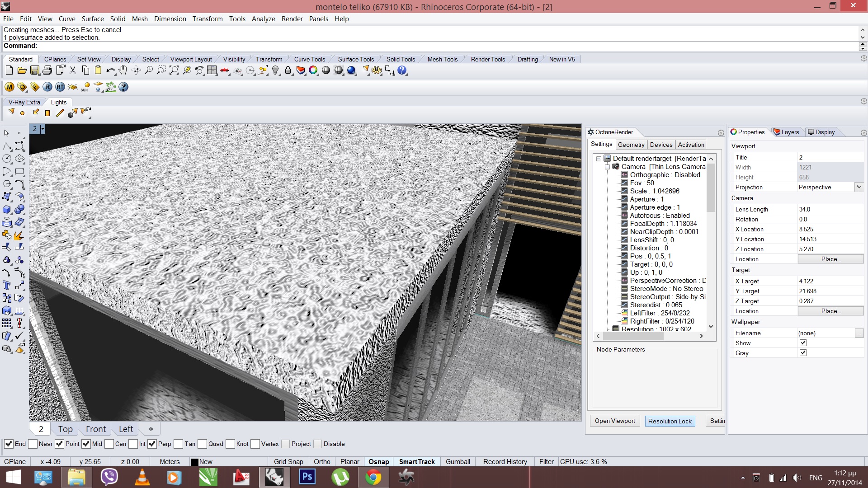Click the Save file icon

click(35, 70)
